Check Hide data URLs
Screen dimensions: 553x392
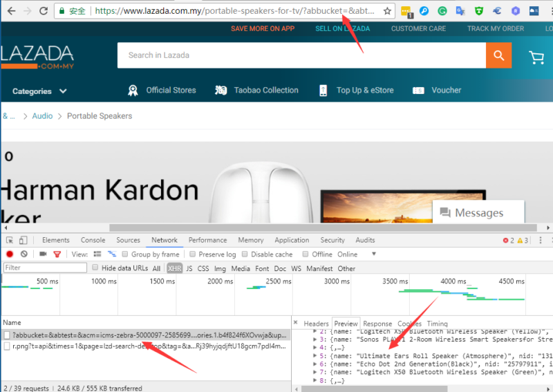[95, 268]
